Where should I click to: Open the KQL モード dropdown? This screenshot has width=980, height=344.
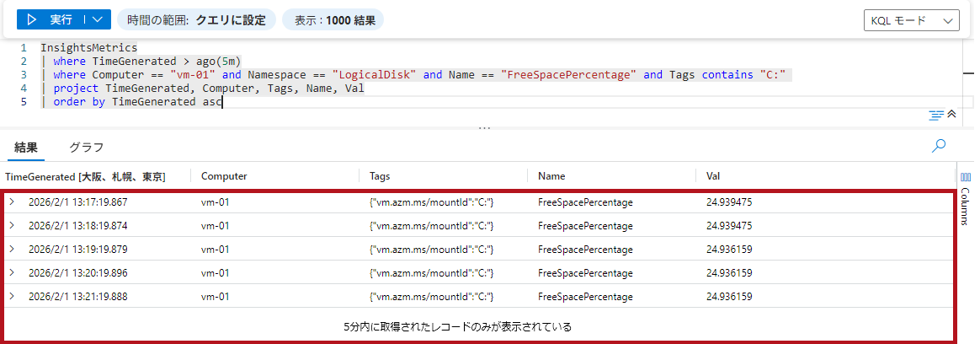pyautogui.click(x=912, y=21)
